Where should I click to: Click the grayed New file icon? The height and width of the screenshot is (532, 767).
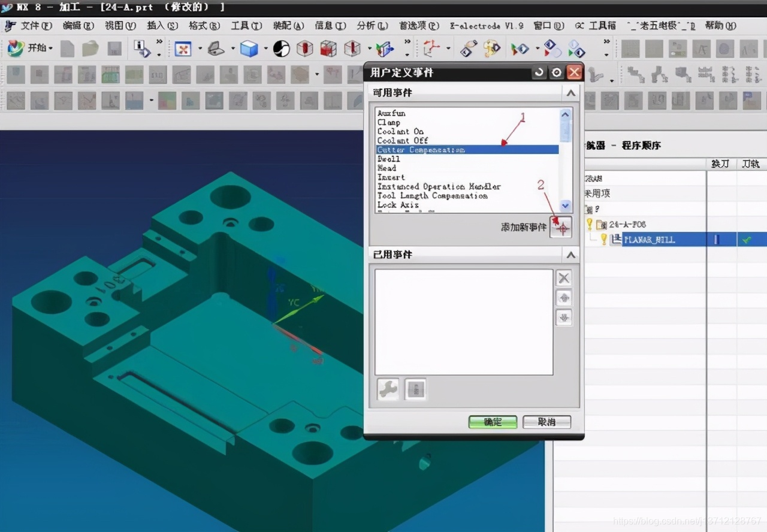click(67, 49)
